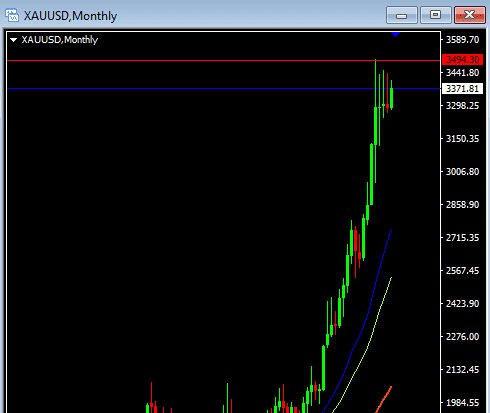Click the 2715.35 price scale label
Viewport: 490px width, 413px height.
(462, 238)
